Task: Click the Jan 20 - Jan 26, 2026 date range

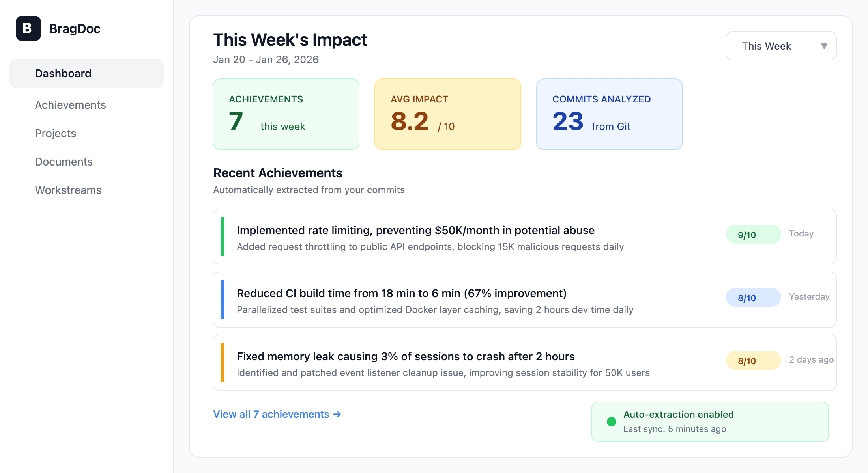Action: click(266, 60)
